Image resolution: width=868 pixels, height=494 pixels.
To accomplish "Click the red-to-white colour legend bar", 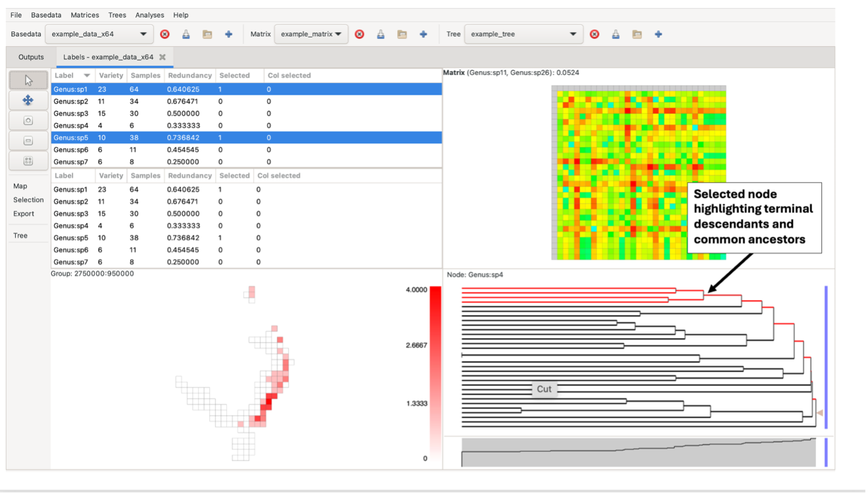I will tap(435, 374).
